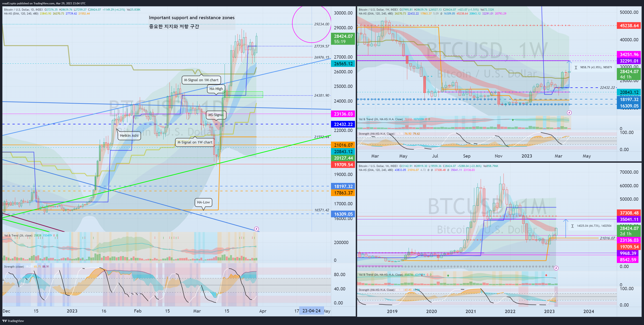Click the 24381.90 level text
644x325 pixels.
(322, 95)
